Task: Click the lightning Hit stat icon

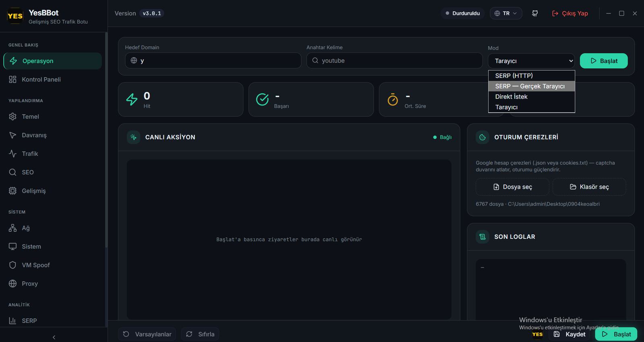Action: [x=132, y=99]
